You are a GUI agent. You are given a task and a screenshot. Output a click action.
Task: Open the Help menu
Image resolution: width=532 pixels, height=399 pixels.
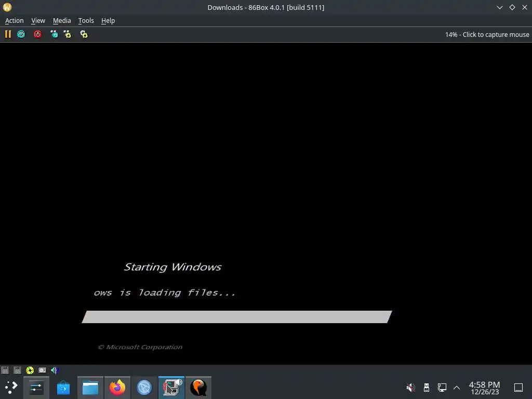[x=108, y=21]
